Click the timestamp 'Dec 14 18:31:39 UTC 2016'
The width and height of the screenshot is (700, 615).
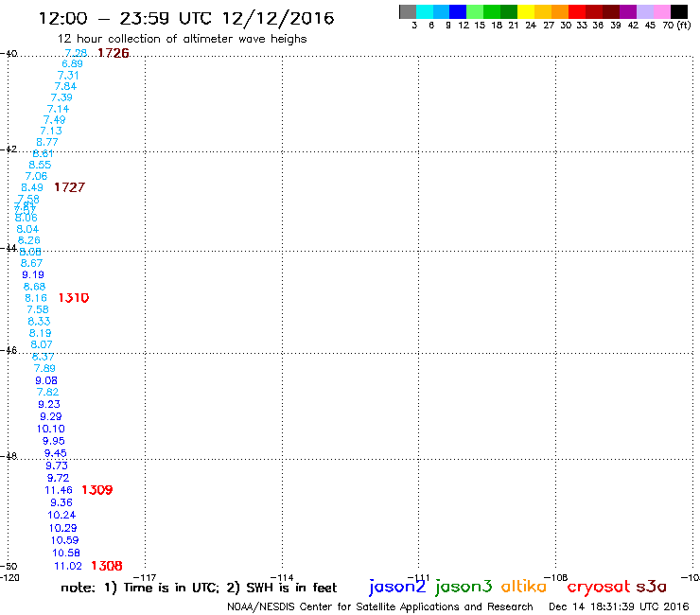pos(619,606)
